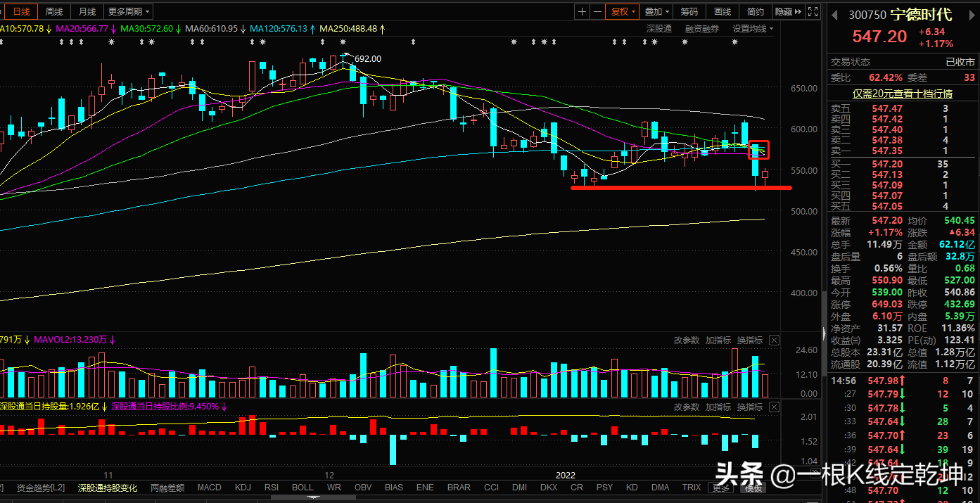Switch to the 周线 weekly chart tab
This screenshot has height=503, width=980.
pyautogui.click(x=54, y=12)
